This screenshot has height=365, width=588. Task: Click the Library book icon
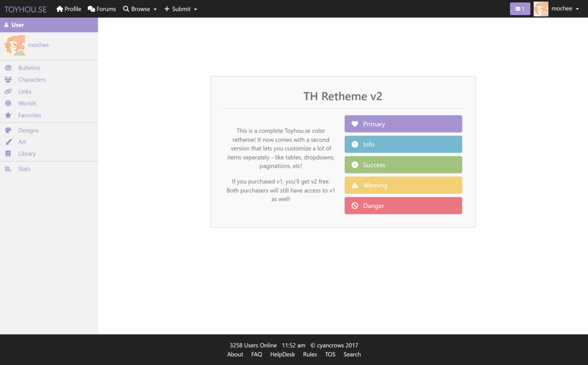pos(8,153)
